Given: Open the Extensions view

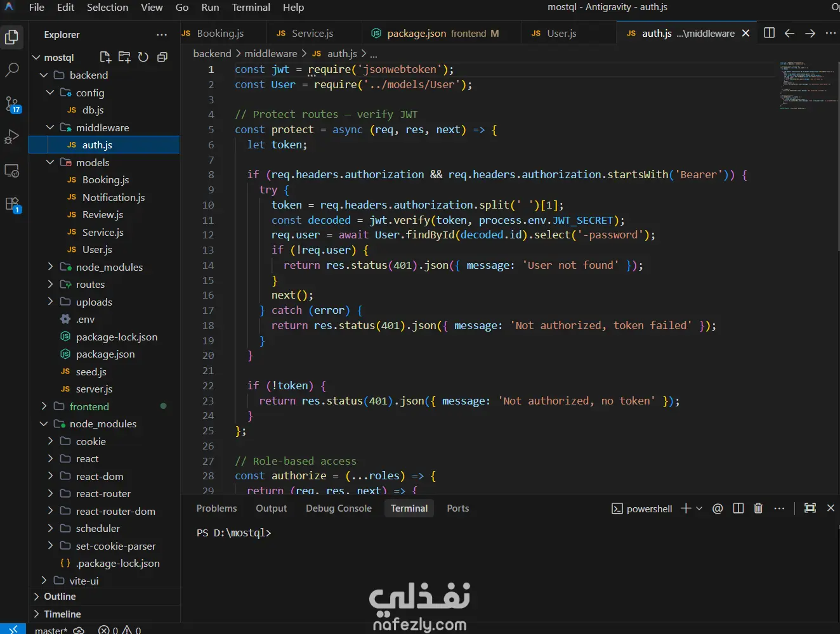Looking at the screenshot, I should (x=12, y=204).
